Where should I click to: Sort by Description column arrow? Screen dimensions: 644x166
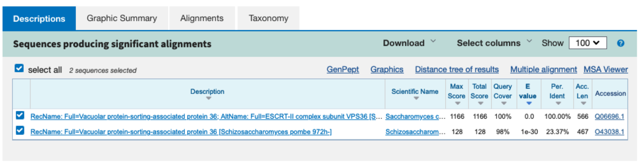[209, 98]
